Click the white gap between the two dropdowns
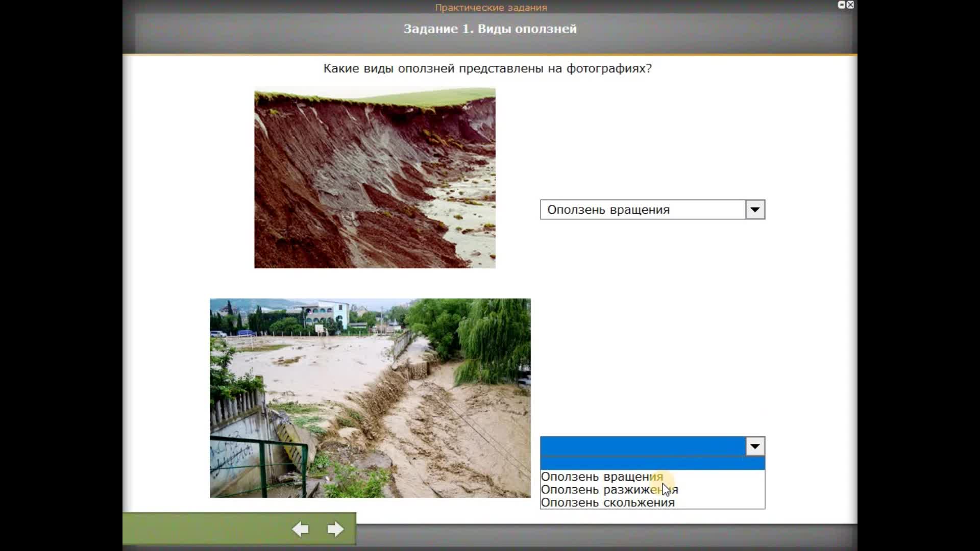 click(x=652, y=327)
